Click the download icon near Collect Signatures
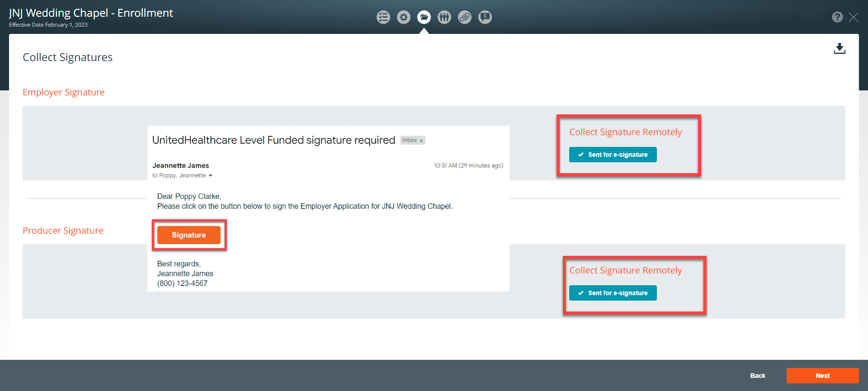Screen dimensions: 868x391 click(840, 48)
